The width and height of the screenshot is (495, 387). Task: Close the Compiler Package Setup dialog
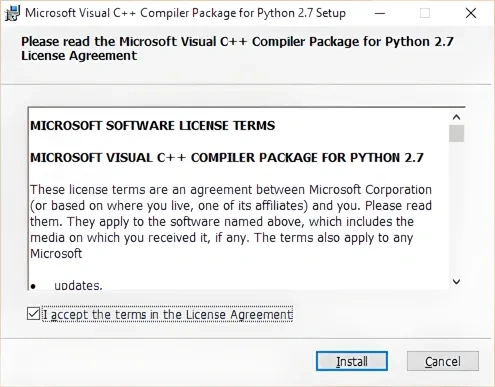coord(471,14)
